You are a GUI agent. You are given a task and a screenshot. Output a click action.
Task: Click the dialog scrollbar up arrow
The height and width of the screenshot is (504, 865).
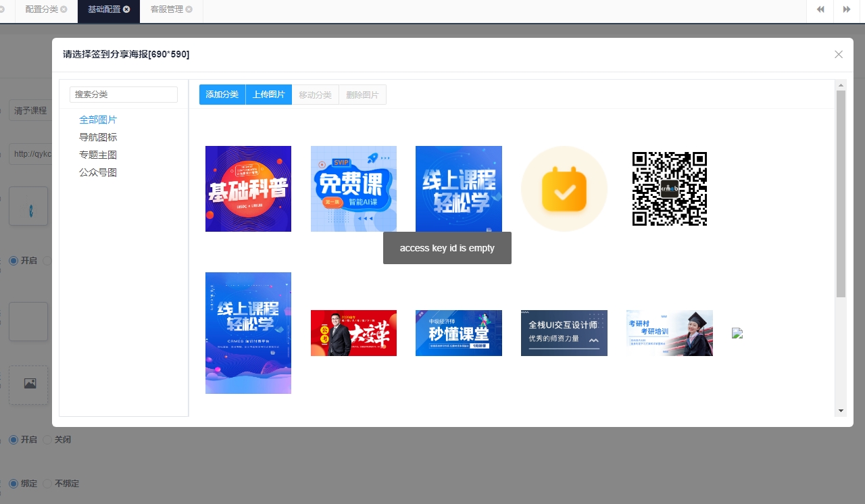pos(841,85)
